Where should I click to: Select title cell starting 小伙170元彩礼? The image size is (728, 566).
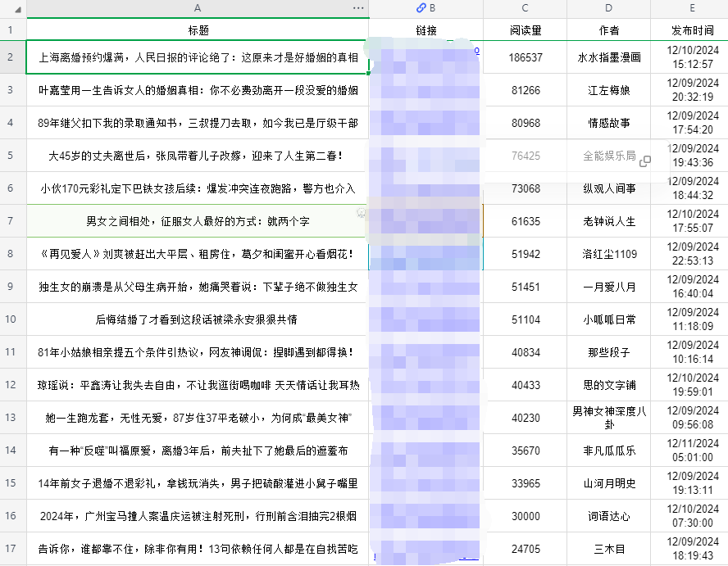198,188
